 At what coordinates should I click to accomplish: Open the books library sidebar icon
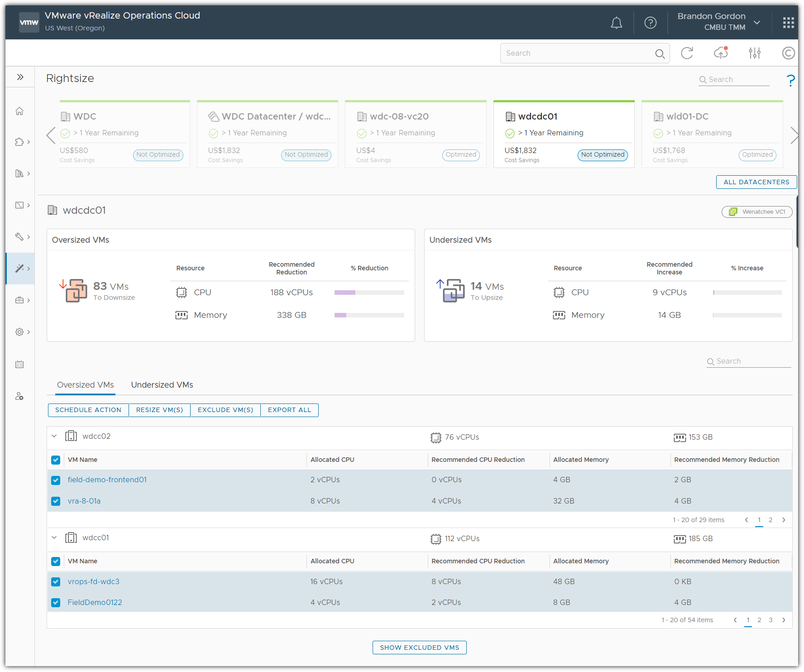(x=19, y=173)
